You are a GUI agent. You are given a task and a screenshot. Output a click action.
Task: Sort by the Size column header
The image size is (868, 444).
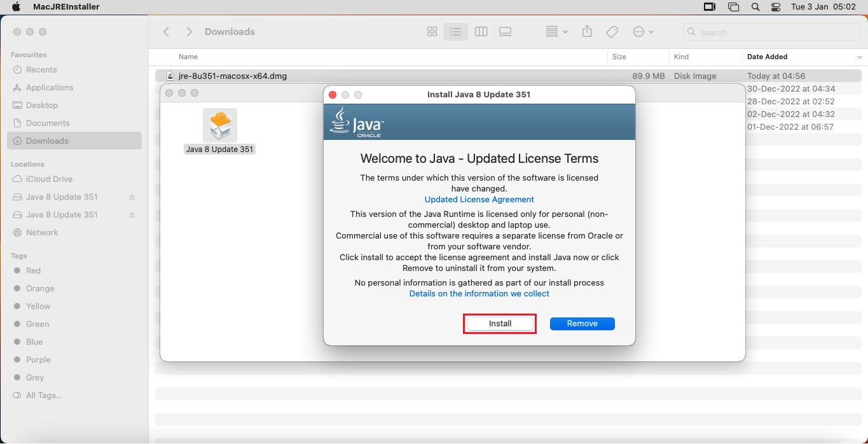tap(619, 57)
